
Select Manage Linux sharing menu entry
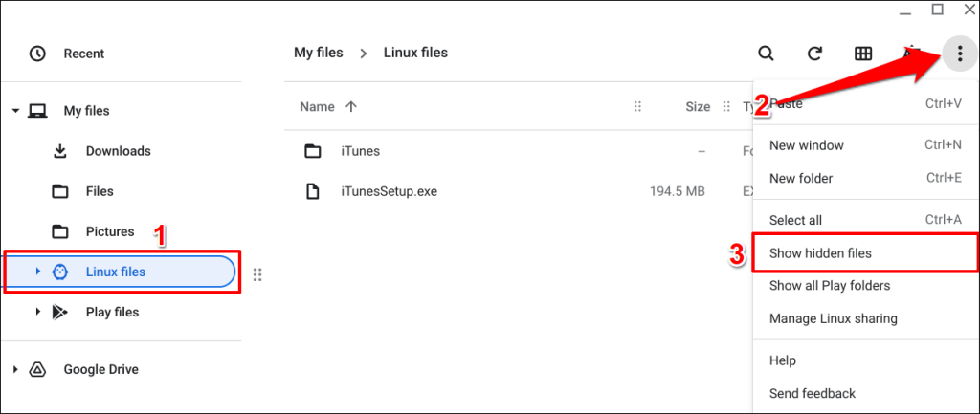(833, 318)
